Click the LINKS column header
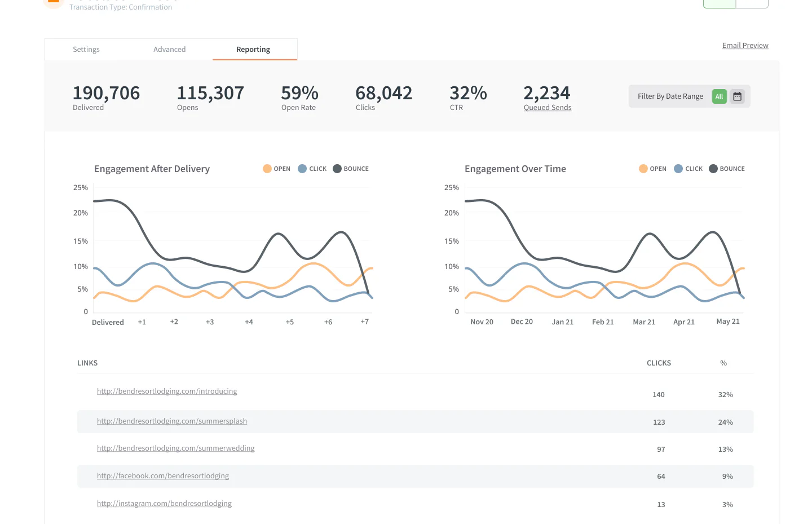812x524 pixels. 87,363
